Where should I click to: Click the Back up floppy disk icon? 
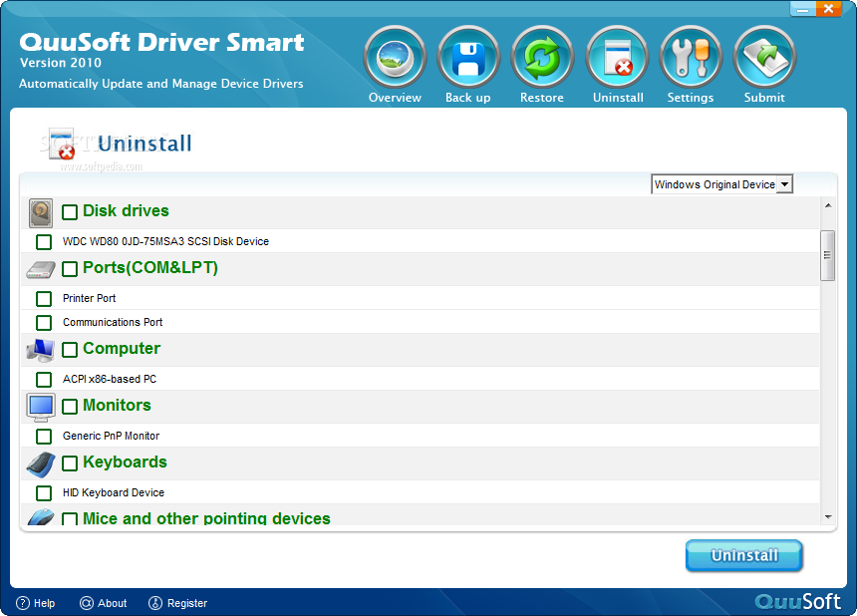(468, 58)
